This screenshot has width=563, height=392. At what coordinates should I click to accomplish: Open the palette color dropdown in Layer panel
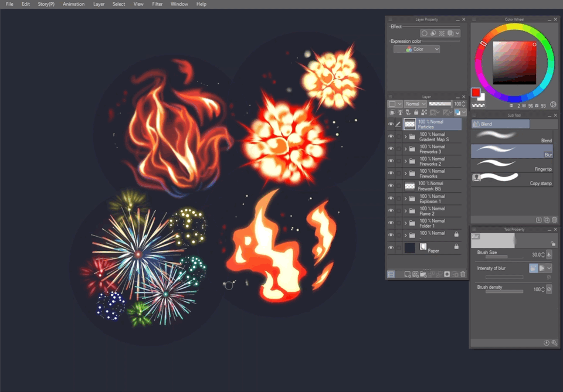point(395,104)
